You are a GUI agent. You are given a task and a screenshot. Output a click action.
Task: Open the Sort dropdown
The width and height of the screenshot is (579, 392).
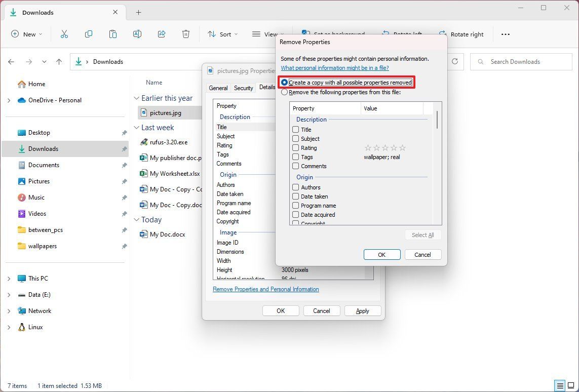click(x=223, y=34)
